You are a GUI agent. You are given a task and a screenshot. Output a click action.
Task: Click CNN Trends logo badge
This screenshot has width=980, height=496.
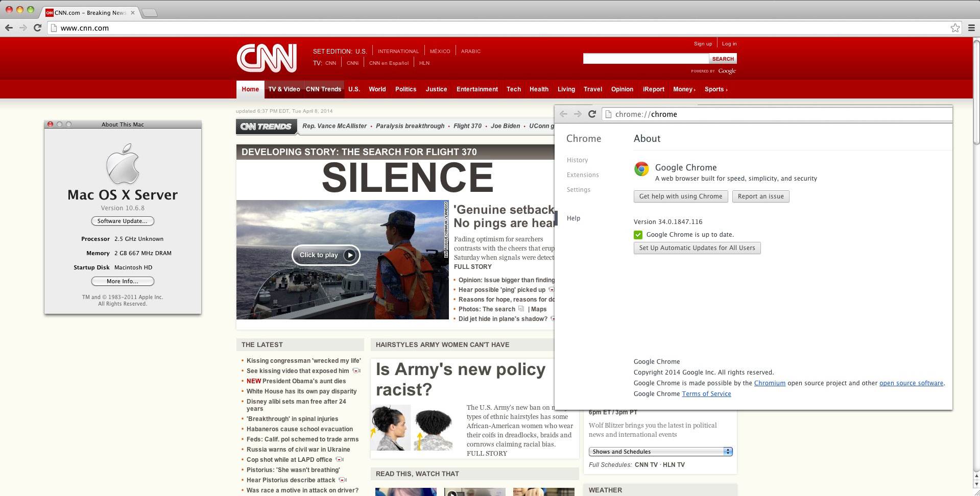[266, 127]
